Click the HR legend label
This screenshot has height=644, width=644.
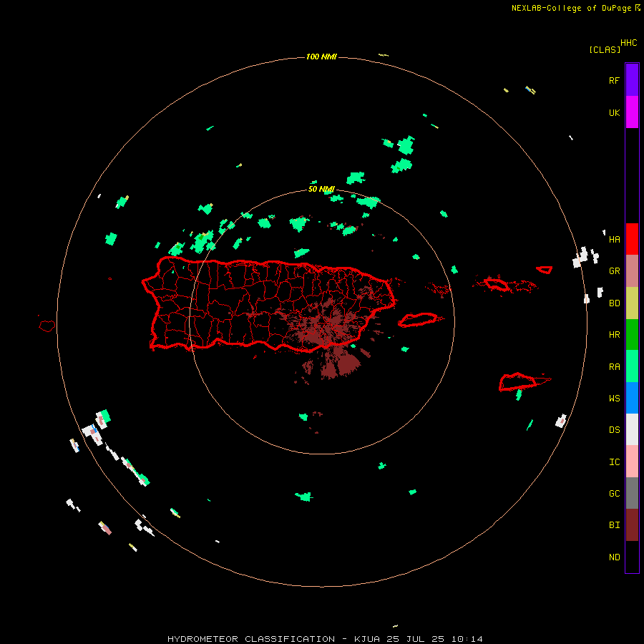(x=614, y=335)
